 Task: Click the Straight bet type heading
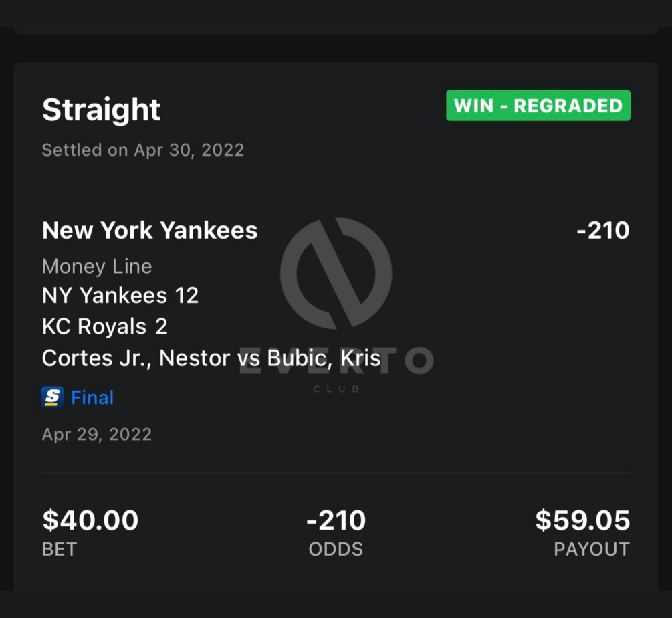(102, 110)
